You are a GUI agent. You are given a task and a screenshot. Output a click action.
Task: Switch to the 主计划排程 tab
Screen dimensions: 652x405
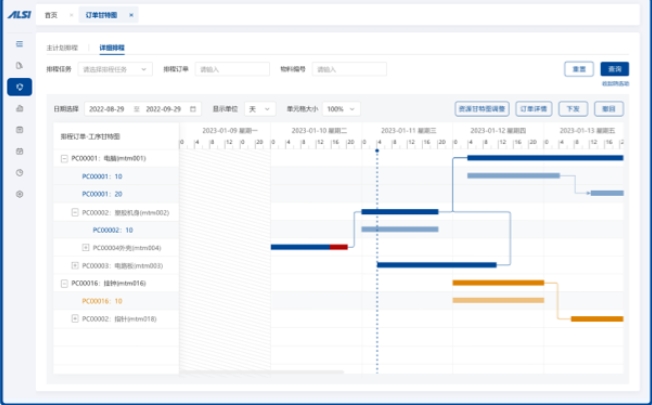point(62,47)
